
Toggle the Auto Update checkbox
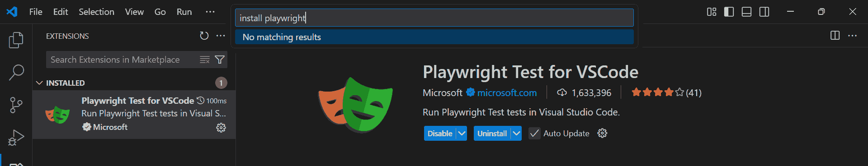tap(534, 133)
